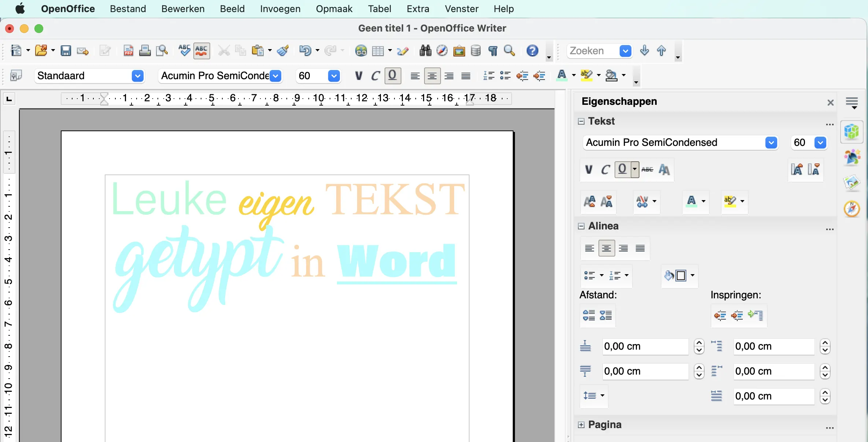The image size is (868, 442).
Task: Open the Tabel menu
Action: coord(379,9)
